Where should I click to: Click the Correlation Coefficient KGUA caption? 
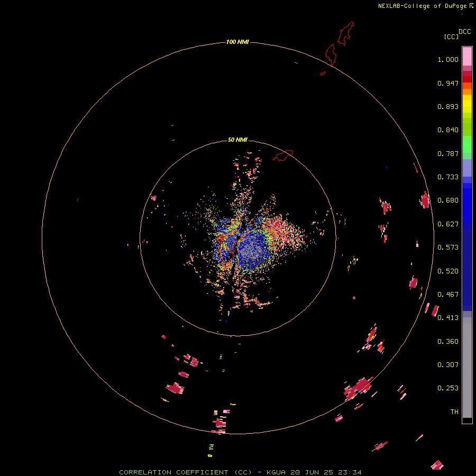[241, 472]
